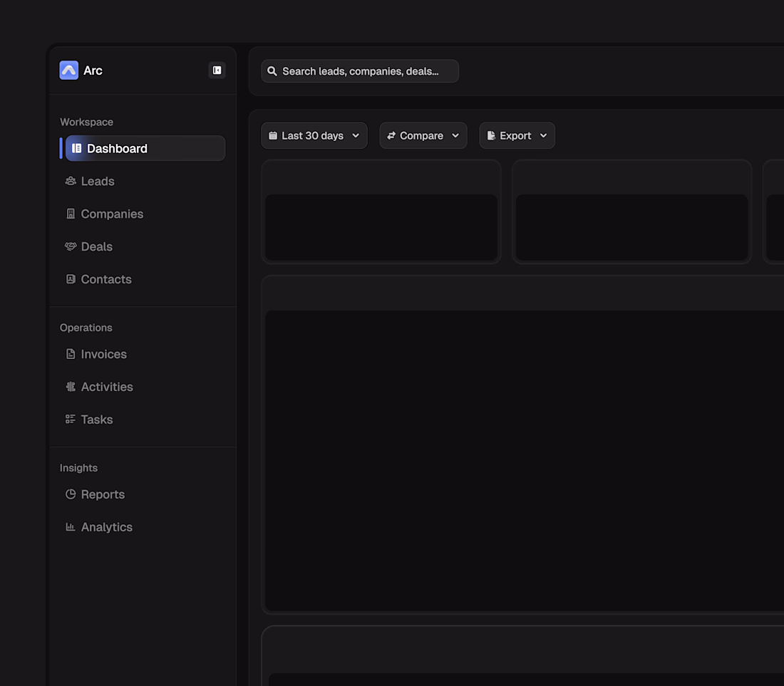Image resolution: width=784 pixels, height=686 pixels.
Task: Click the Leads people icon
Action: (71, 181)
